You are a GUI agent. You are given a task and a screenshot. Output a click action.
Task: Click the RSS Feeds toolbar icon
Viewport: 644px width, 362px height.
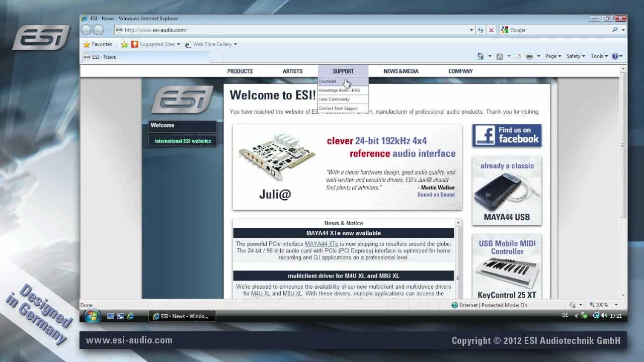[500, 56]
